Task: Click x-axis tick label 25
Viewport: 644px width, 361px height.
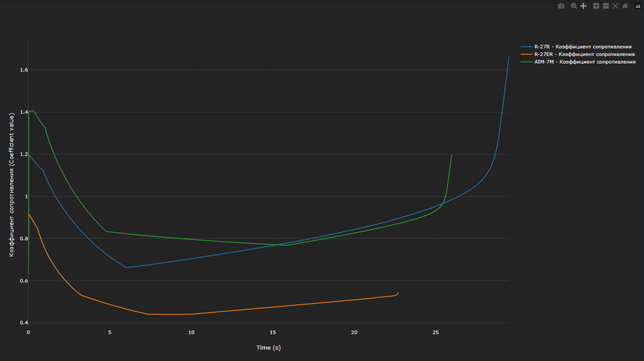Action: point(436,333)
